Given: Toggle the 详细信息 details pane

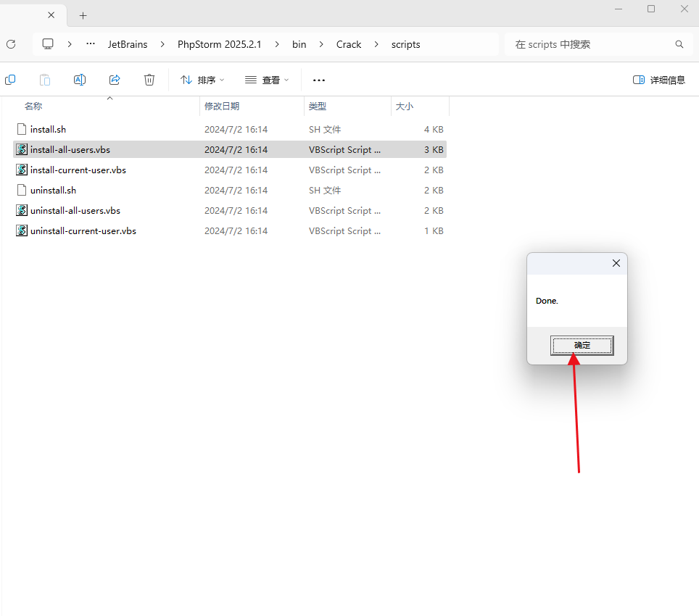Looking at the screenshot, I should coord(659,80).
